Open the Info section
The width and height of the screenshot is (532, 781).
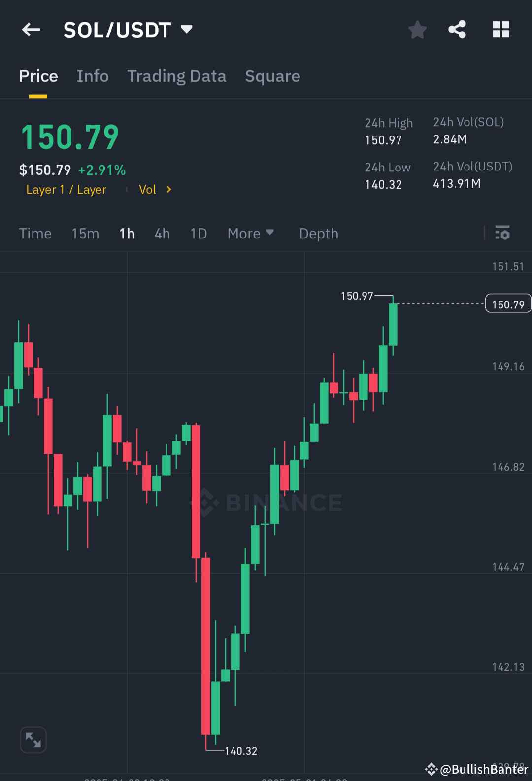tap(92, 76)
